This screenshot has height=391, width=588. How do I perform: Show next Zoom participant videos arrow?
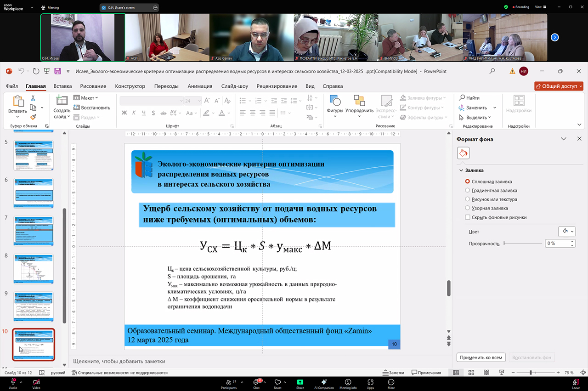(x=554, y=37)
